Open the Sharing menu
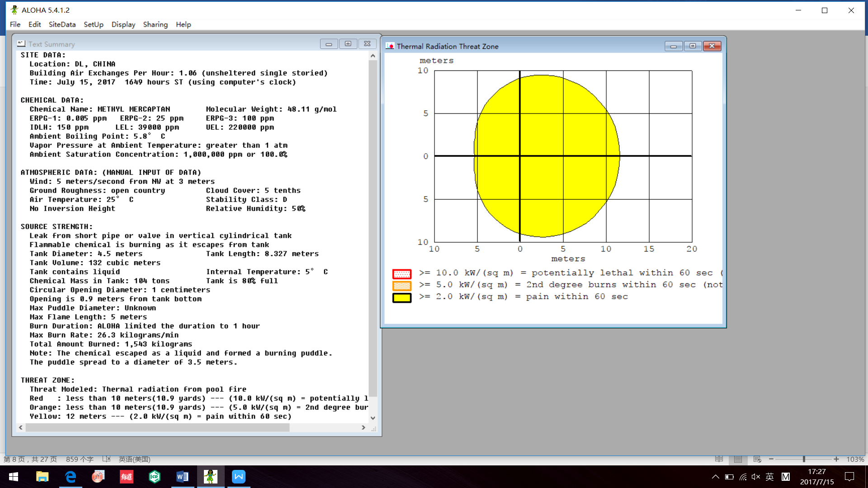 (155, 24)
